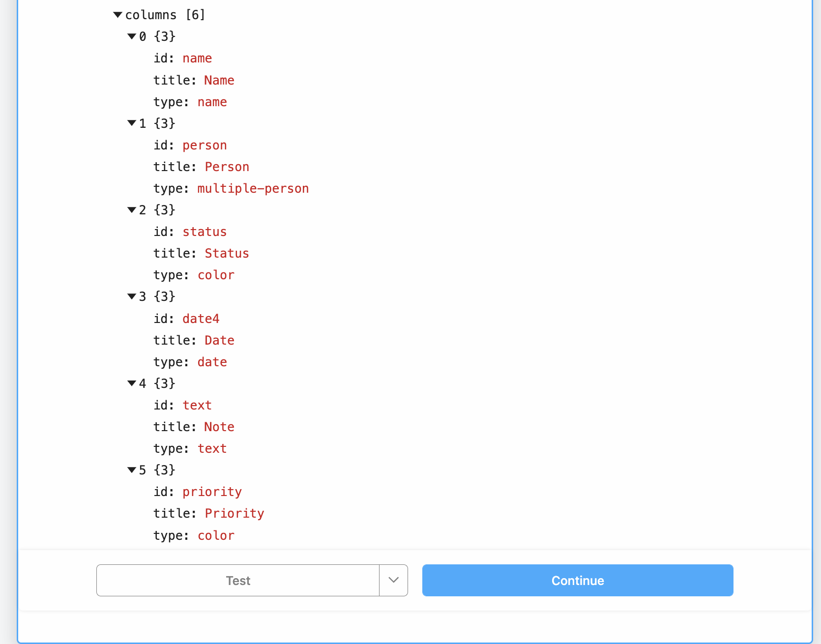The image size is (821, 644).
Task: Click the Note title value
Action: [219, 427]
